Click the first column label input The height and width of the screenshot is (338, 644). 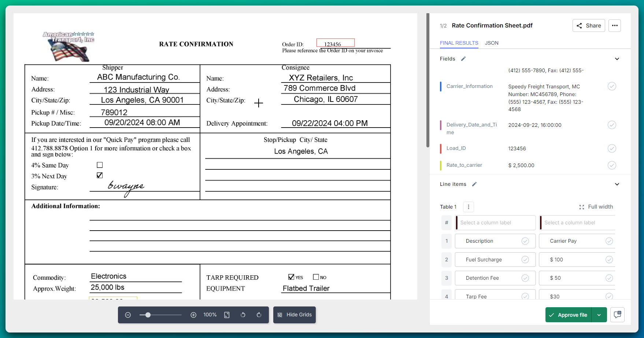(x=495, y=223)
